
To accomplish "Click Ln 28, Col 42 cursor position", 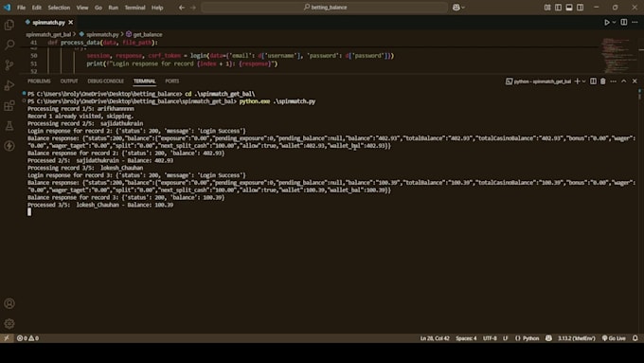I will (435, 338).
